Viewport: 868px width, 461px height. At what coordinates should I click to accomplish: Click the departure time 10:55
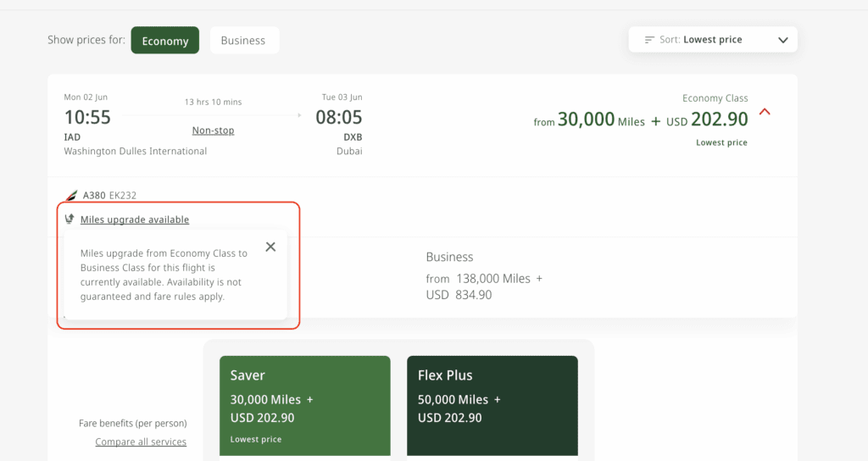point(87,117)
